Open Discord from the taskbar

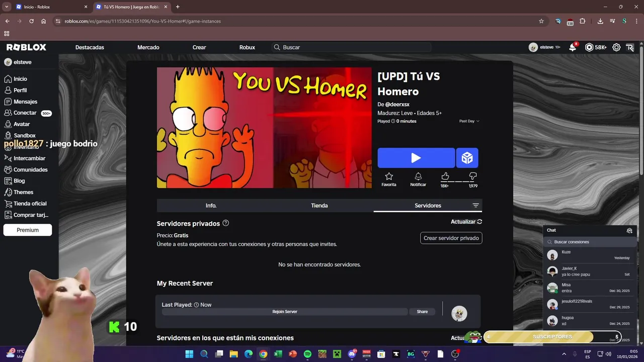pos(352,354)
